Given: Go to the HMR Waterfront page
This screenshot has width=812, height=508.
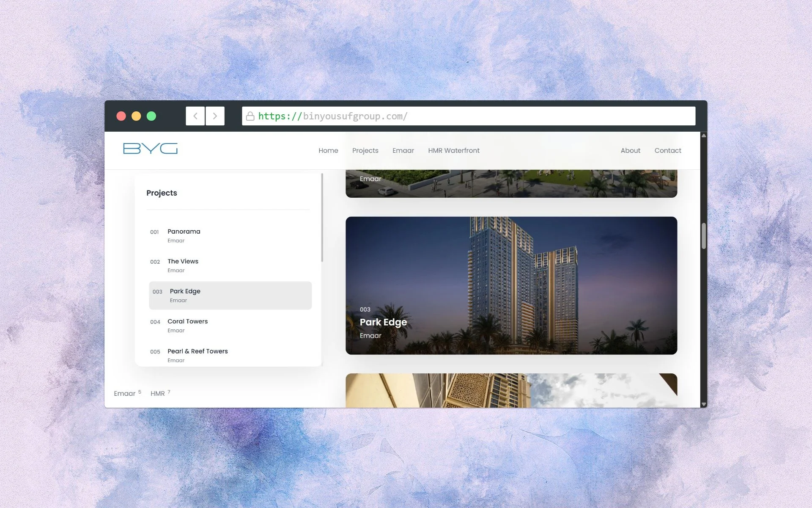Looking at the screenshot, I should (453, 151).
